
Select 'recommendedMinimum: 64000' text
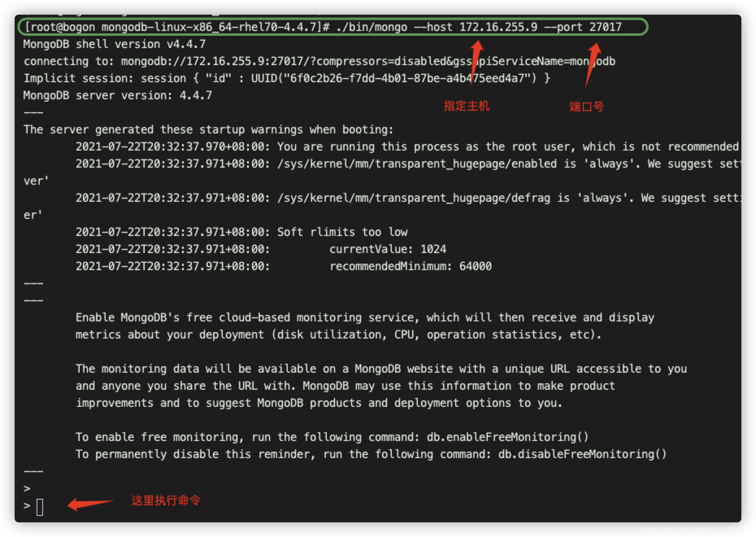point(411,266)
